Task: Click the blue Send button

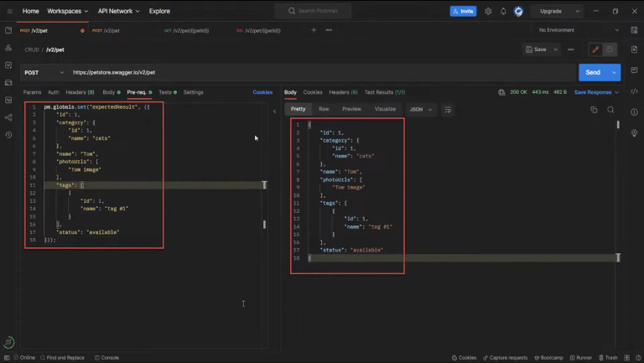Action: 593,73
